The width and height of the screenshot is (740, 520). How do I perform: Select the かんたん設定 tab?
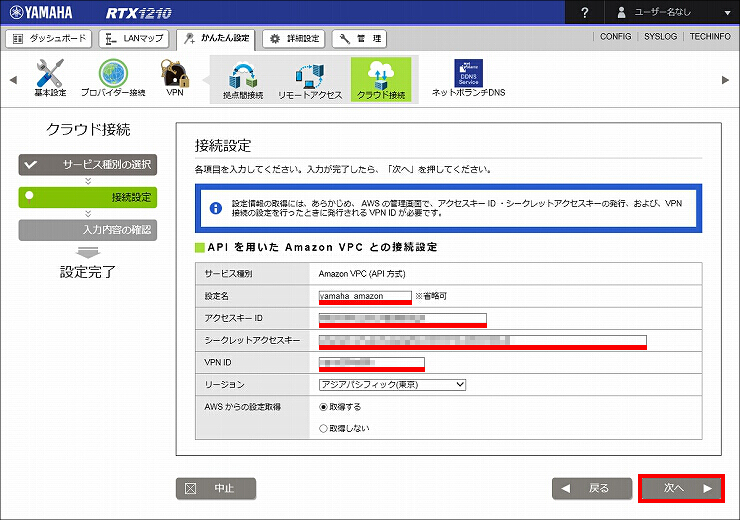(216, 39)
